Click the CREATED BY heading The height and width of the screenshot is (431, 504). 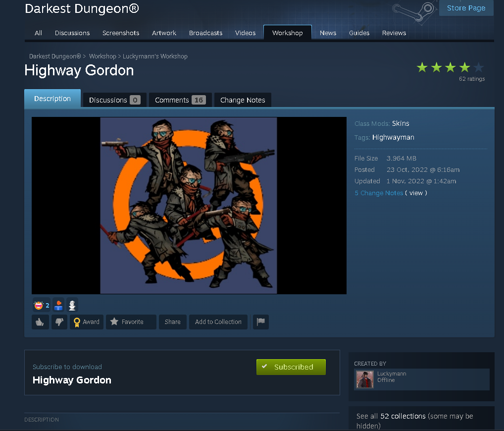370,364
